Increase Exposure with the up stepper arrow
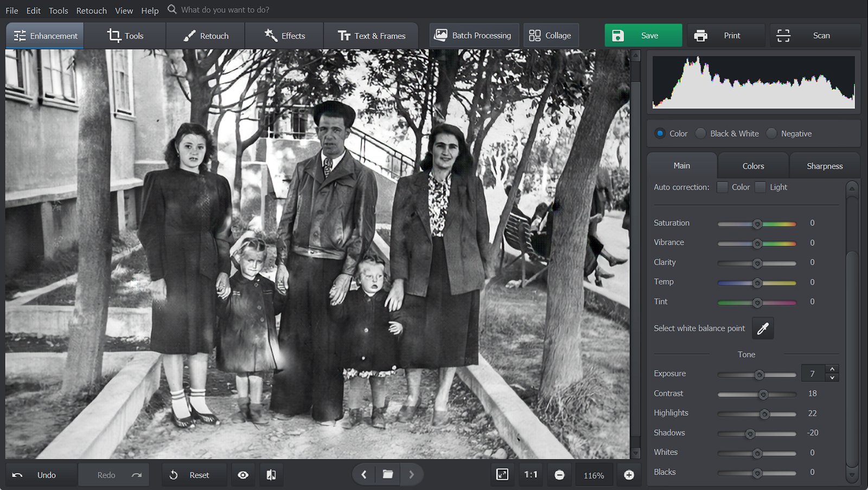Viewport: 868px width, 490px height. (x=832, y=369)
